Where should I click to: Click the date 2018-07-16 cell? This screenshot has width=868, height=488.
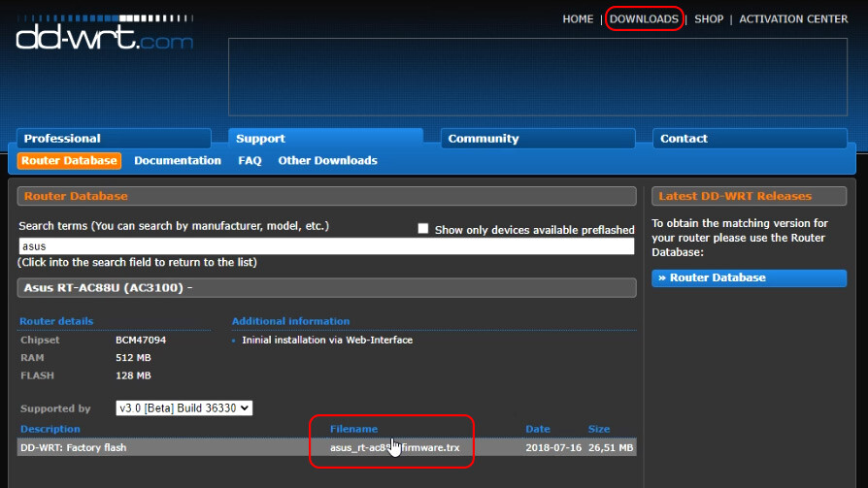click(553, 447)
